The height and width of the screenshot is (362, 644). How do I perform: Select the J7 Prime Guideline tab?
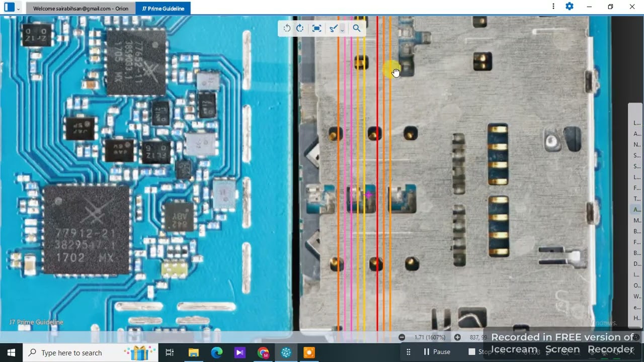click(x=163, y=9)
